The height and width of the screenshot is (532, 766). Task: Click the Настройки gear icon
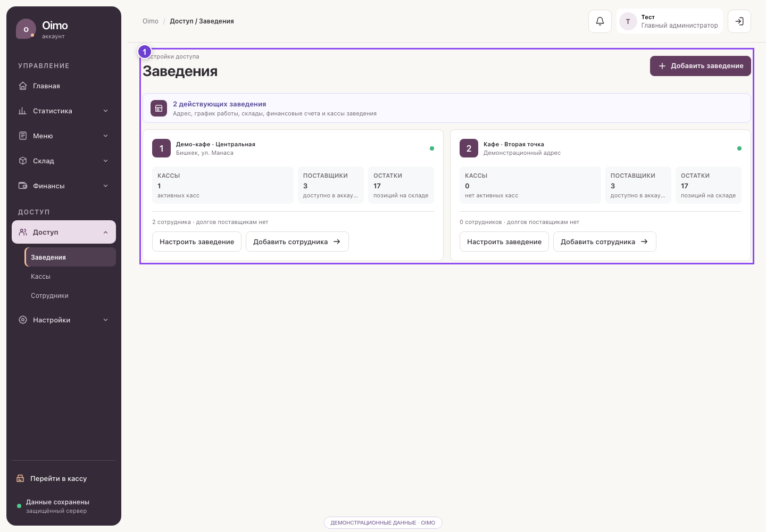pyautogui.click(x=23, y=320)
